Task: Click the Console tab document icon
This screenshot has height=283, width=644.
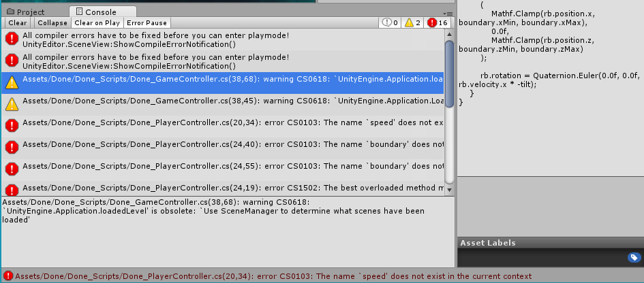Action: (80, 12)
